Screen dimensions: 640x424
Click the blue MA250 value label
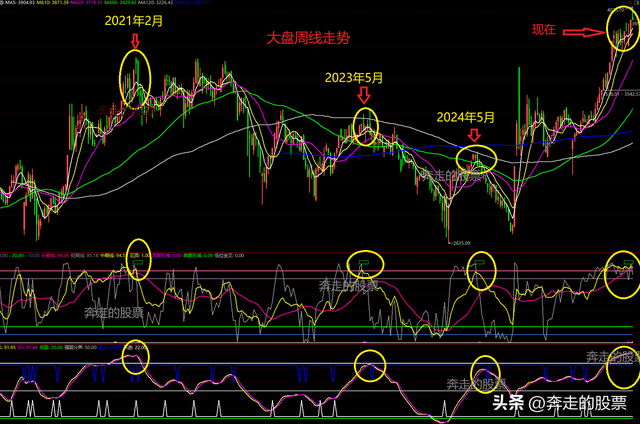(x=192, y=2)
